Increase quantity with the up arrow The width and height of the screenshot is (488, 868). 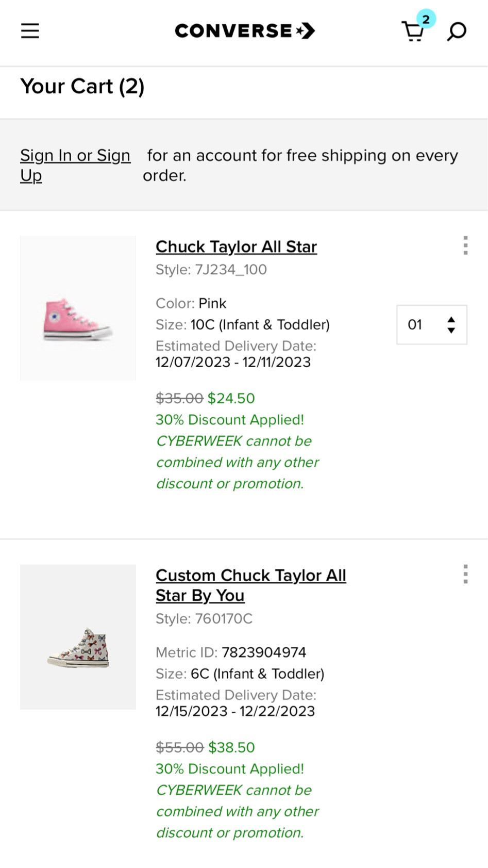coord(451,319)
